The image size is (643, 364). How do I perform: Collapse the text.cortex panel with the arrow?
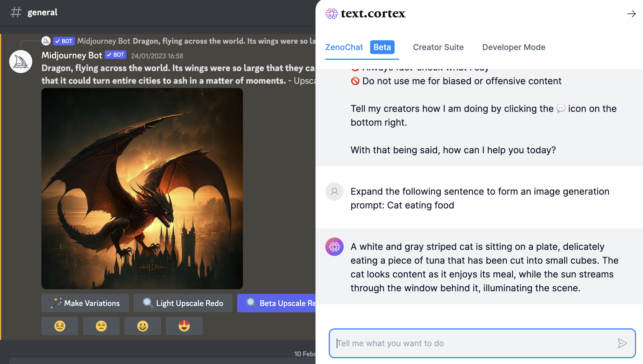coord(631,14)
